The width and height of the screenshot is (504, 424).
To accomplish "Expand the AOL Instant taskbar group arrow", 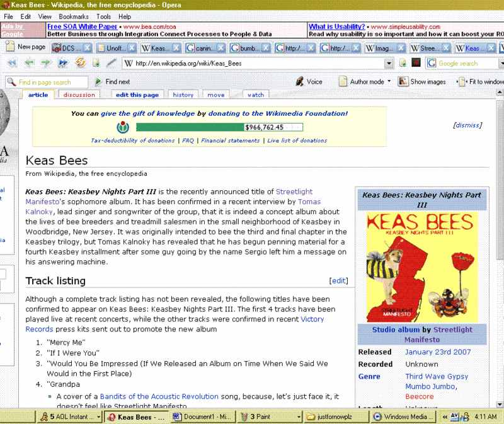I will pos(98,417).
